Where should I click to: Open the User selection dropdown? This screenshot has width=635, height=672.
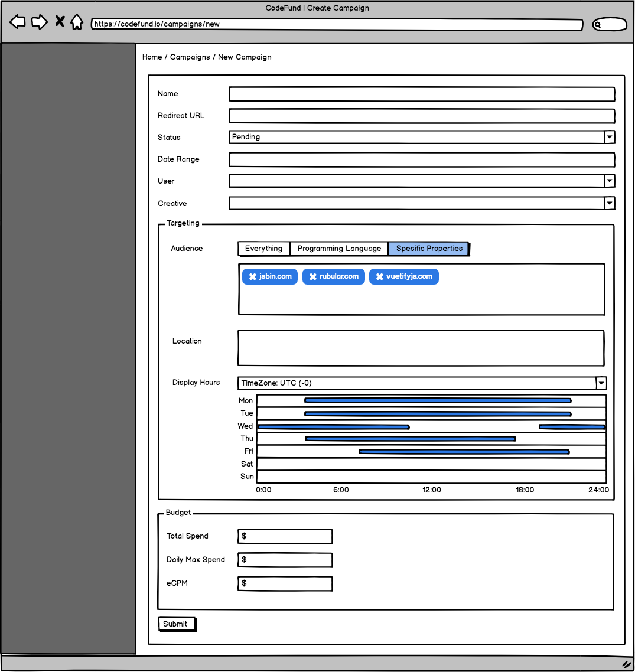tap(609, 181)
